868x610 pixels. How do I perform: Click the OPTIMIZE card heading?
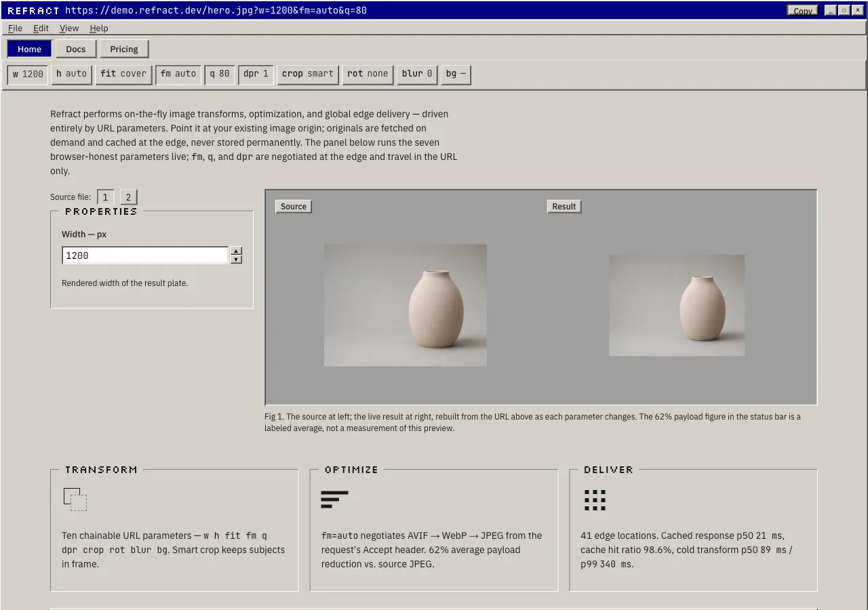[x=351, y=470]
